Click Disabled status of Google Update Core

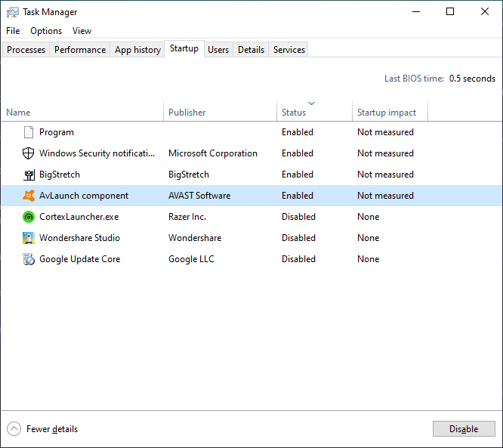pos(298,259)
